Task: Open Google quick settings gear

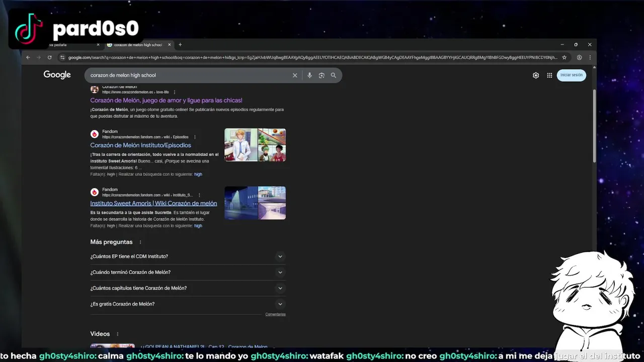Action: click(536, 75)
